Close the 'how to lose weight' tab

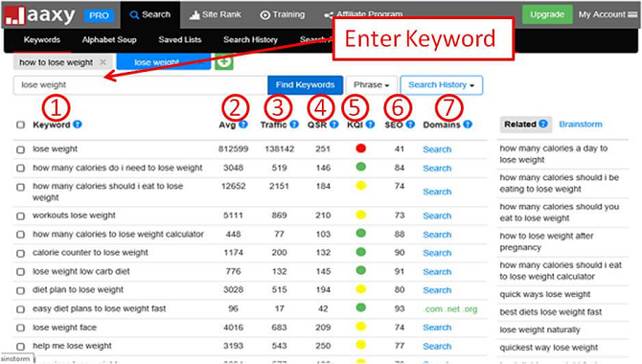click(103, 62)
